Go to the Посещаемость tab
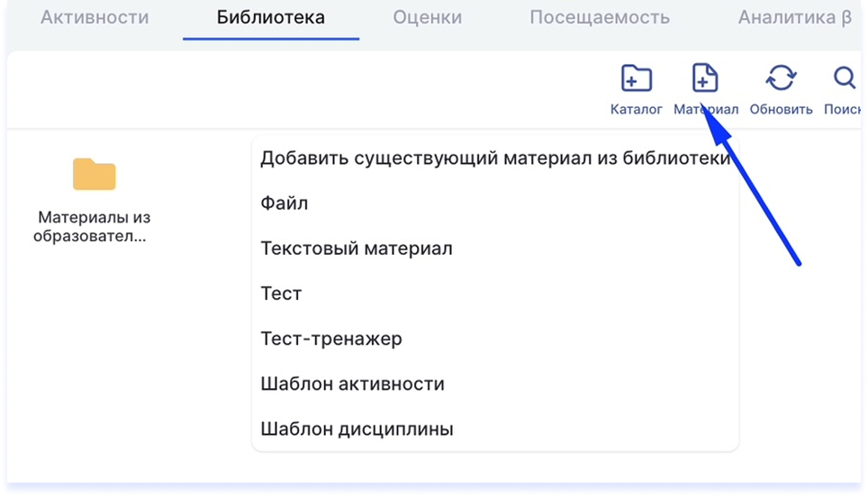Screen dimensions: 868x497 click(600, 18)
